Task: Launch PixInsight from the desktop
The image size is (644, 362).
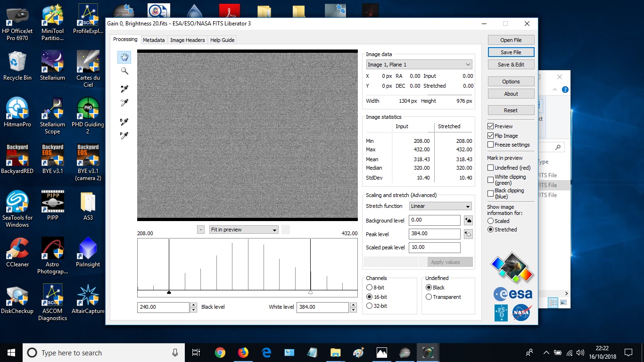Action: (88, 252)
